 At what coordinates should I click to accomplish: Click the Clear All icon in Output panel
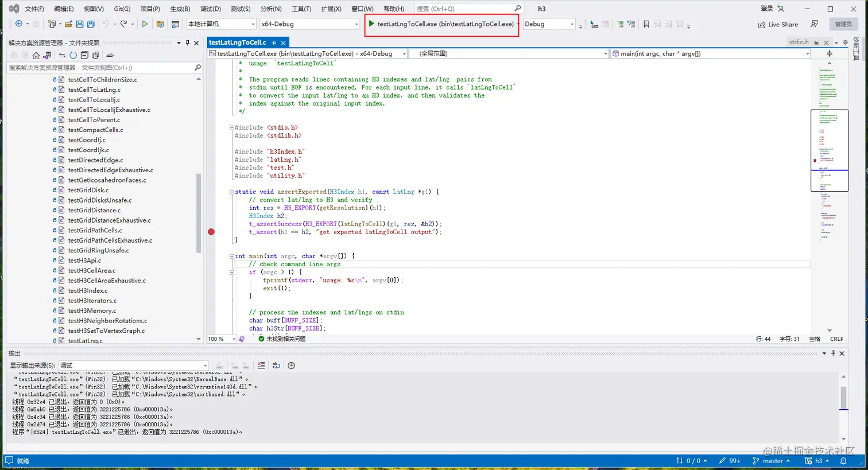pyautogui.click(x=261, y=366)
